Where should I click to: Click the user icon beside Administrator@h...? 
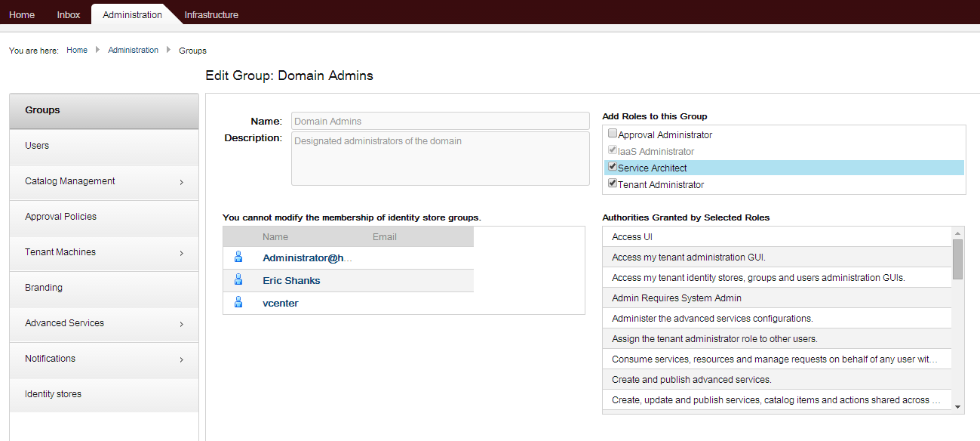tap(238, 258)
